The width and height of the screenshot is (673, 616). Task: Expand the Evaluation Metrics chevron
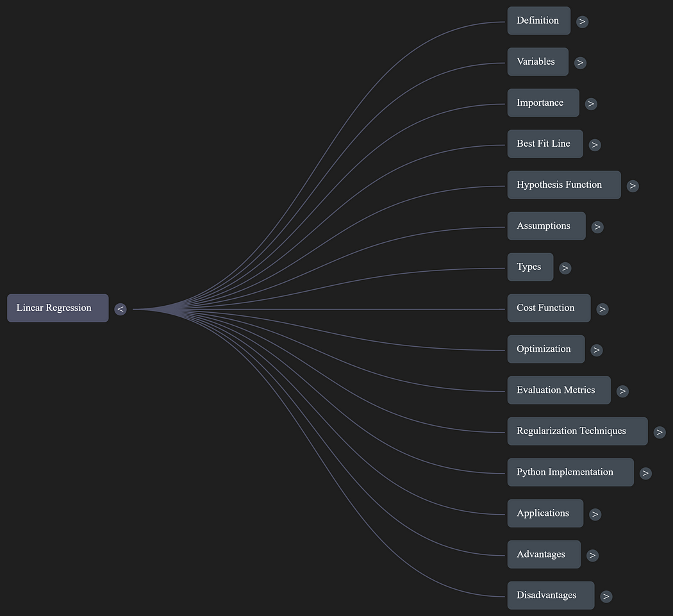click(622, 390)
